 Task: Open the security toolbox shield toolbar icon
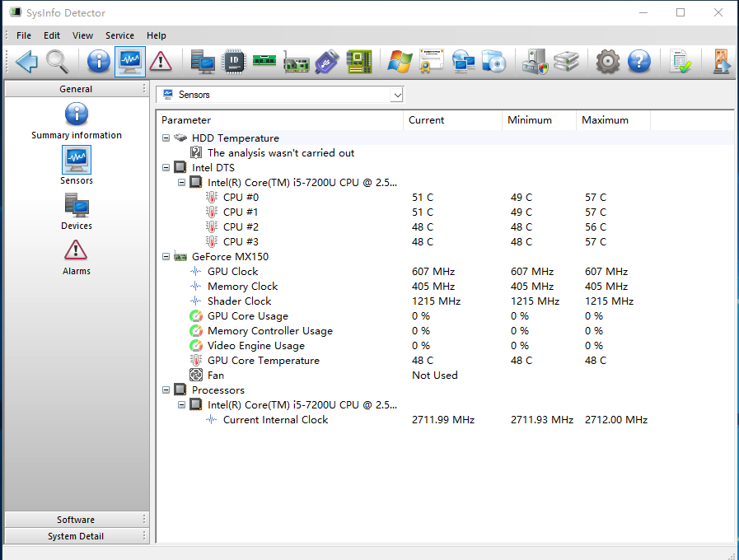pyautogui.click(x=536, y=62)
